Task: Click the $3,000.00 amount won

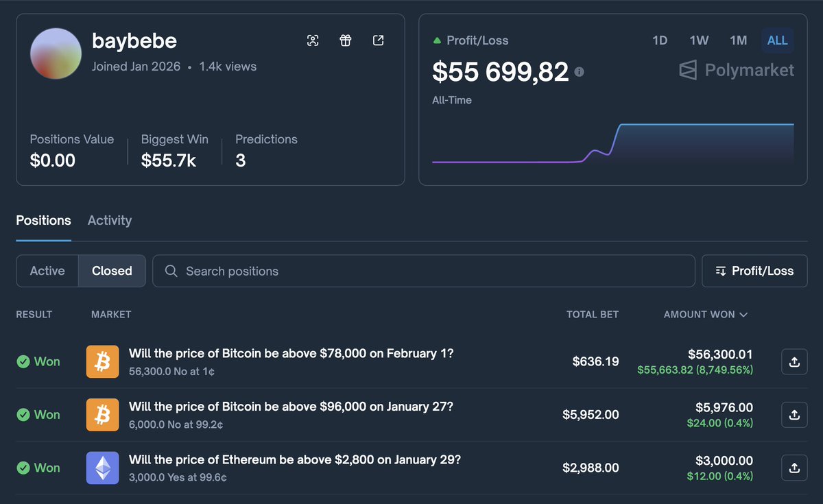Action: pos(725,460)
